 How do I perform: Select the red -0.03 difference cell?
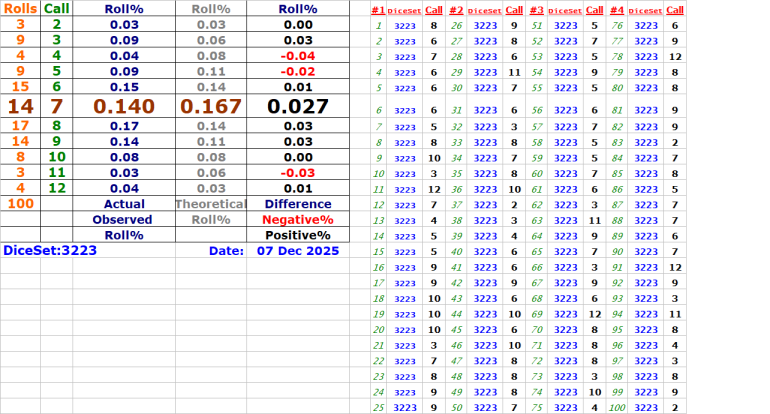tap(297, 172)
